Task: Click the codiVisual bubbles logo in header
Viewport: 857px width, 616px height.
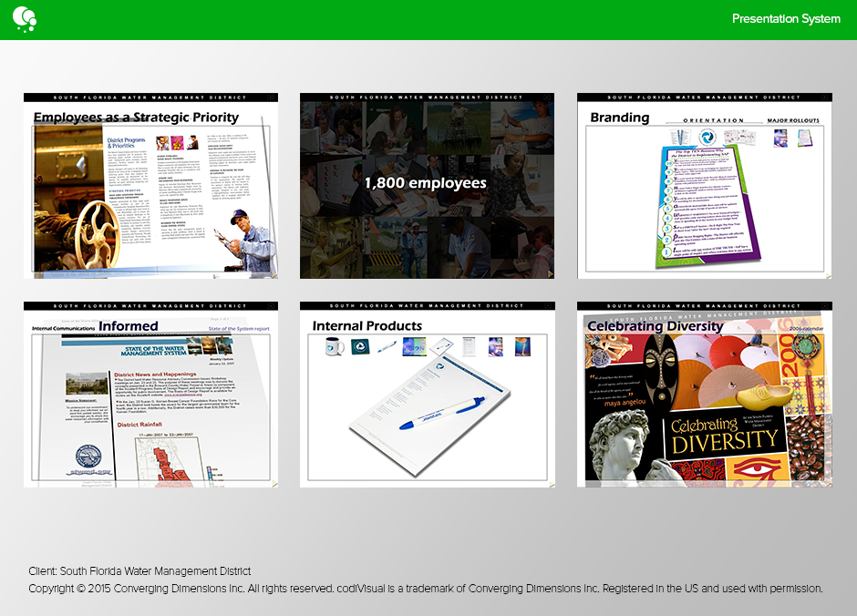Action: (x=24, y=17)
